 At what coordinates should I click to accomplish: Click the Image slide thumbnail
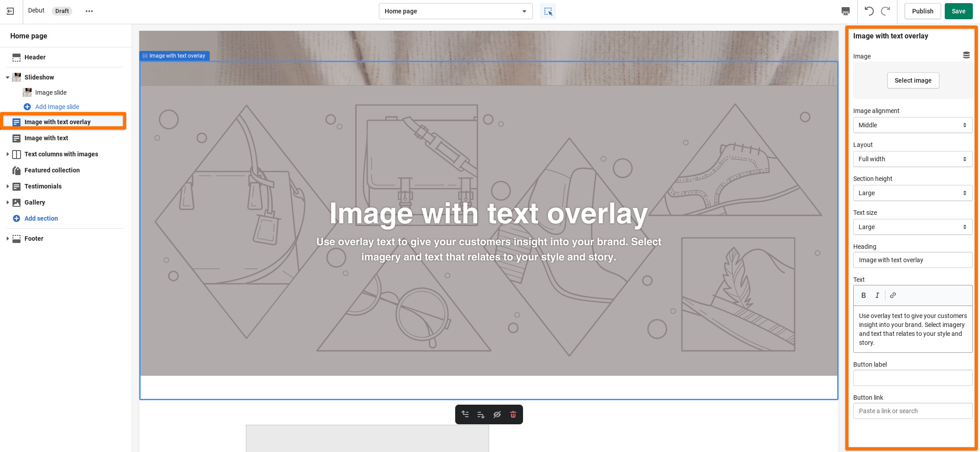tap(27, 92)
